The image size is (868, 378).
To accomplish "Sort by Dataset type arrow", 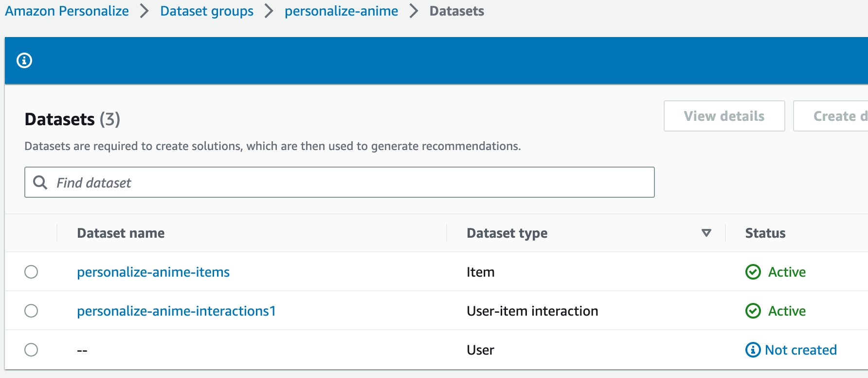I will [706, 233].
